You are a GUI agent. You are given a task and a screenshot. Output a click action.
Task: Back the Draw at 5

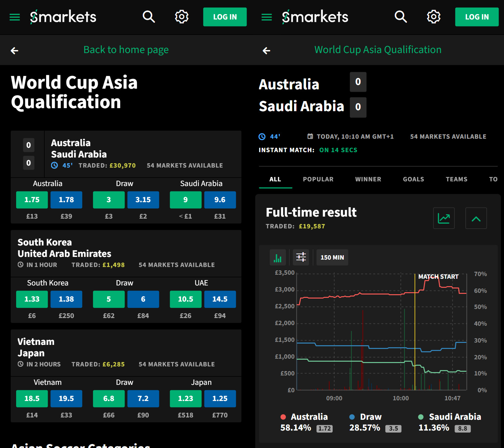tap(109, 299)
